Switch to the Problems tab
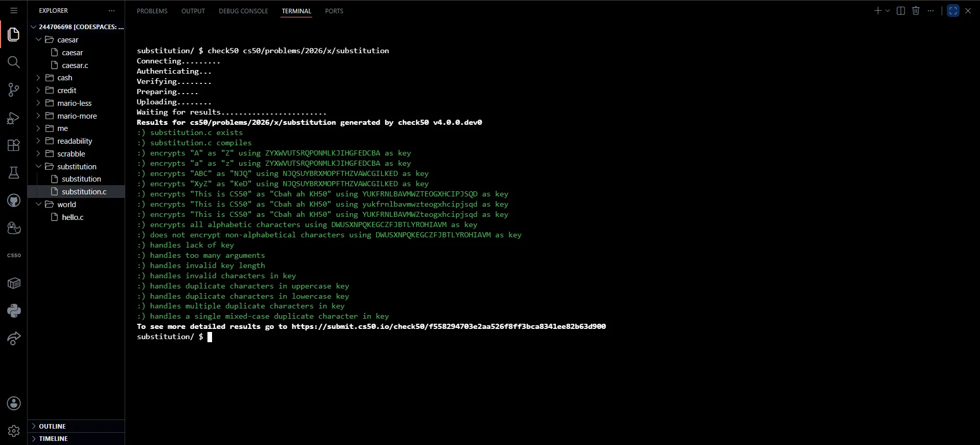Screen dimensions: 980x445 pos(152,11)
